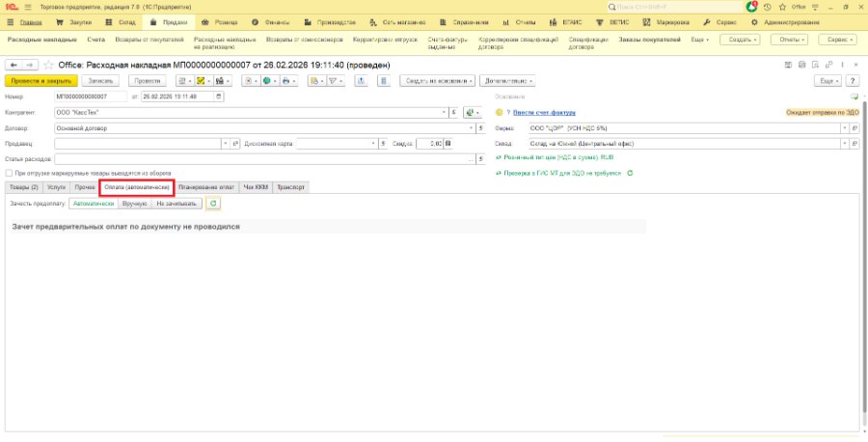Select Вручную prepayment mode
Viewport: 868px width, 442px height.
[x=134, y=204]
